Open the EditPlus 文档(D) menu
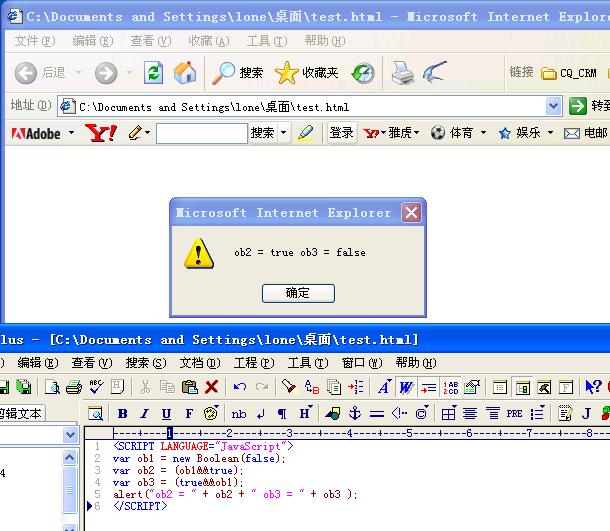610x531 pixels. pyautogui.click(x=200, y=363)
